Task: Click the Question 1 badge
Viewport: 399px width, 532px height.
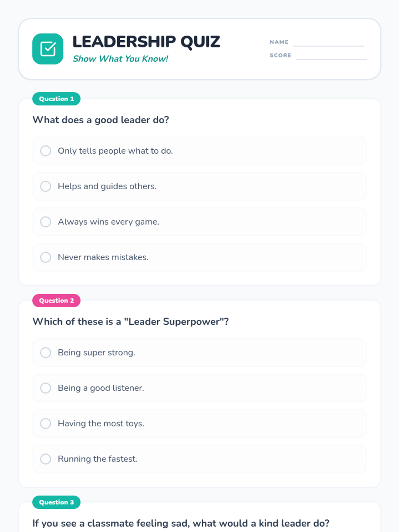Action: point(56,99)
